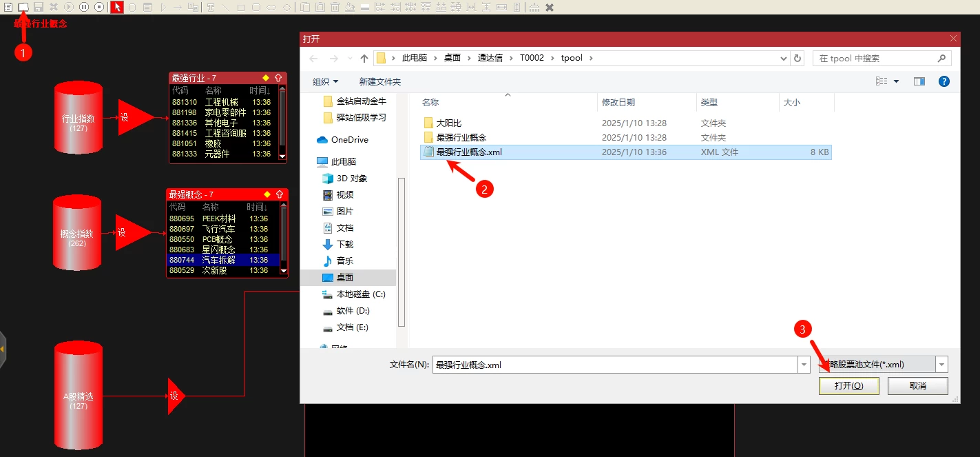Click up-arrow icon on 最强概念 panel
Screen dimensions: 980x457
pos(280,194)
